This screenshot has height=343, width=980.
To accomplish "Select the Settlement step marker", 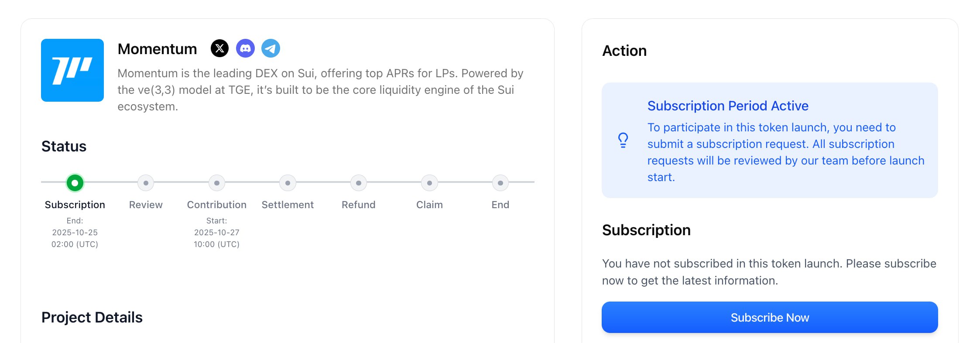I will click(288, 183).
